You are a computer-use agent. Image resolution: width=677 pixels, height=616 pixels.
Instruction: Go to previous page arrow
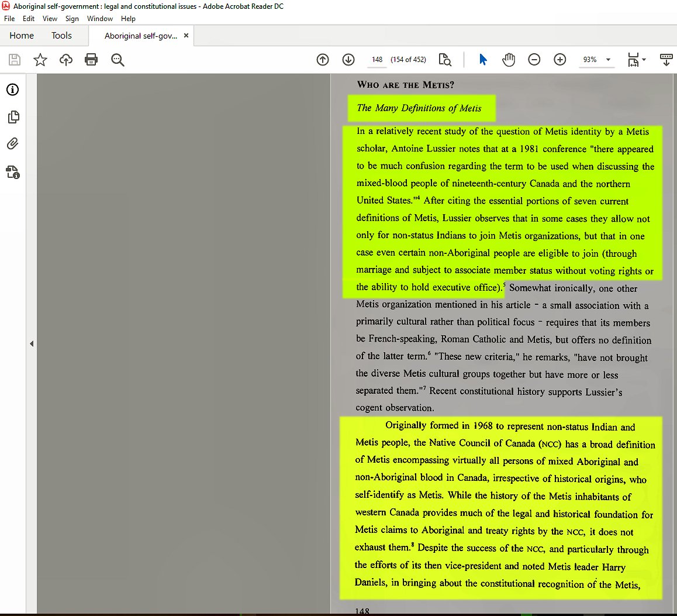coord(323,60)
